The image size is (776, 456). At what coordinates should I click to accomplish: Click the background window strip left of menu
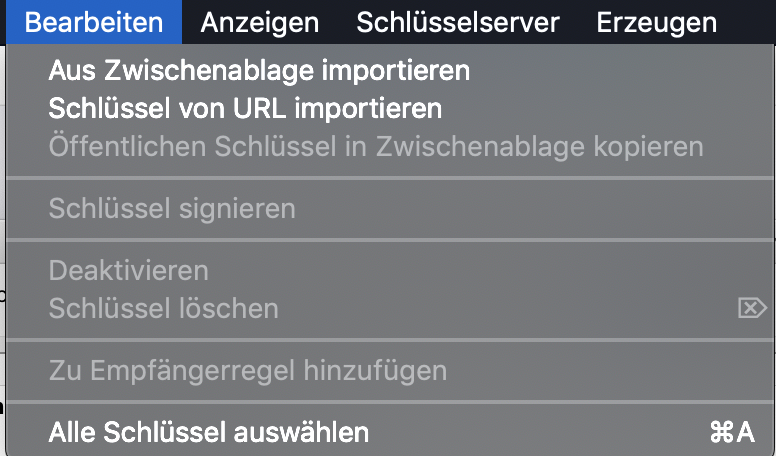pos(2,248)
